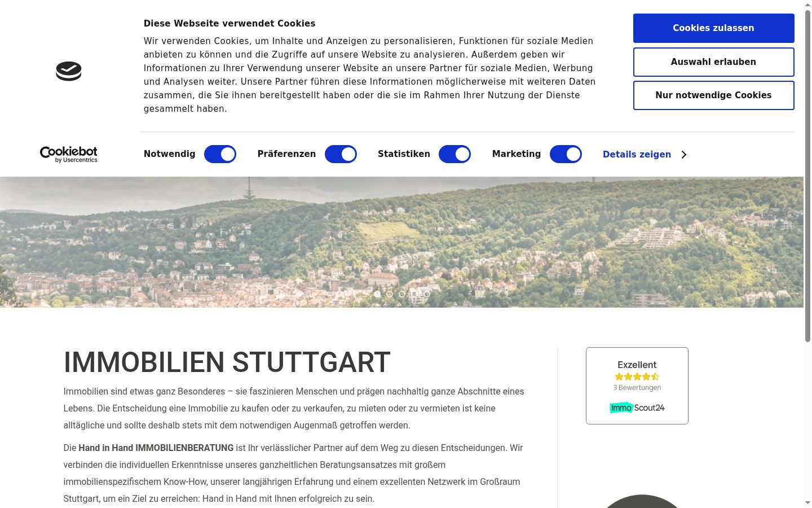Select Nur notwendige Cookies button
This screenshot has width=812, height=508.
tap(713, 95)
